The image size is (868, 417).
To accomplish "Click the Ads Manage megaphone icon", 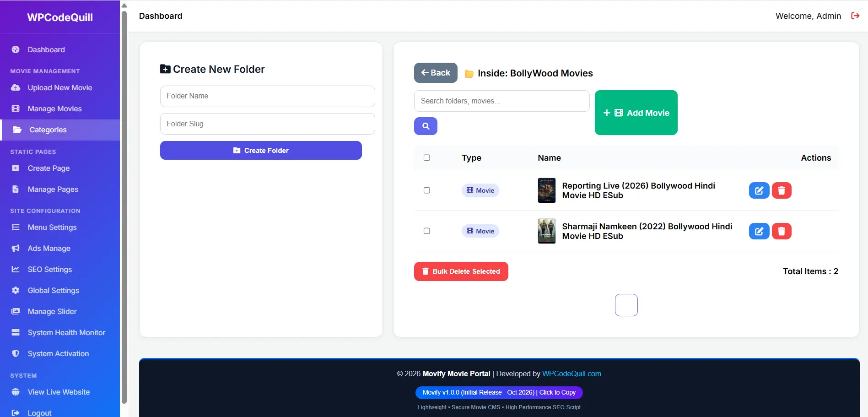I will click(x=16, y=248).
